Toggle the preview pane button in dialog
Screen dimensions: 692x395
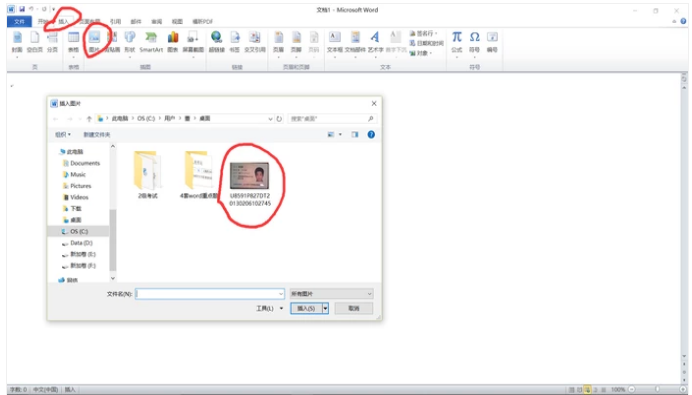[x=355, y=134]
